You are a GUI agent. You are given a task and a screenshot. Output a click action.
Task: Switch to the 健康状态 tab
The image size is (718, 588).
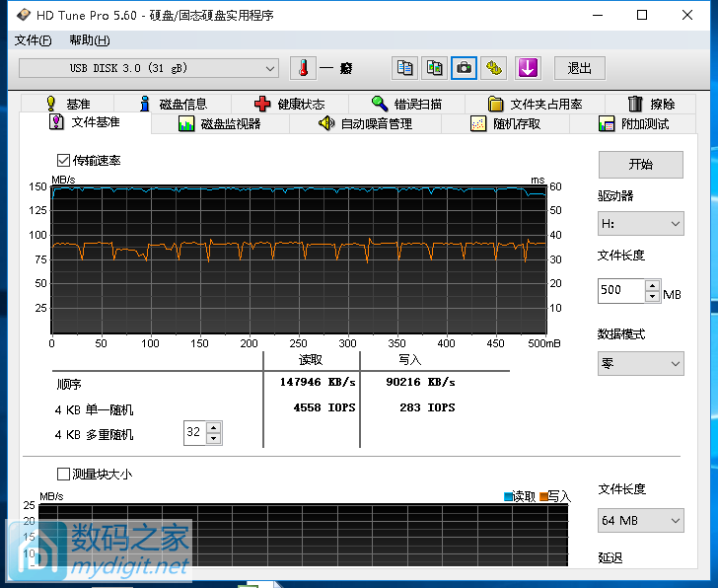pyautogui.click(x=290, y=104)
